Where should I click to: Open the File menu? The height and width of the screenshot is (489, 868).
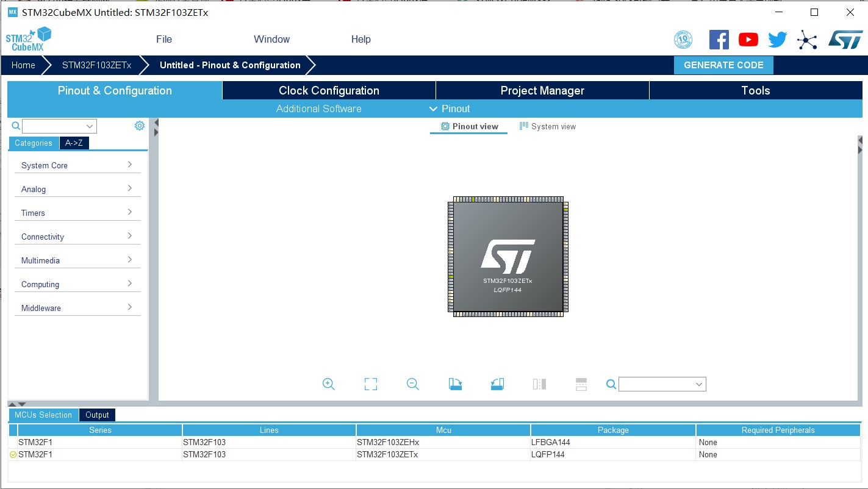(x=164, y=39)
